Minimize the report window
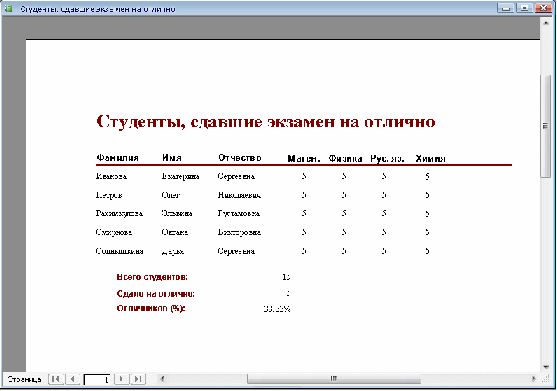The image size is (557, 391). pos(505,8)
